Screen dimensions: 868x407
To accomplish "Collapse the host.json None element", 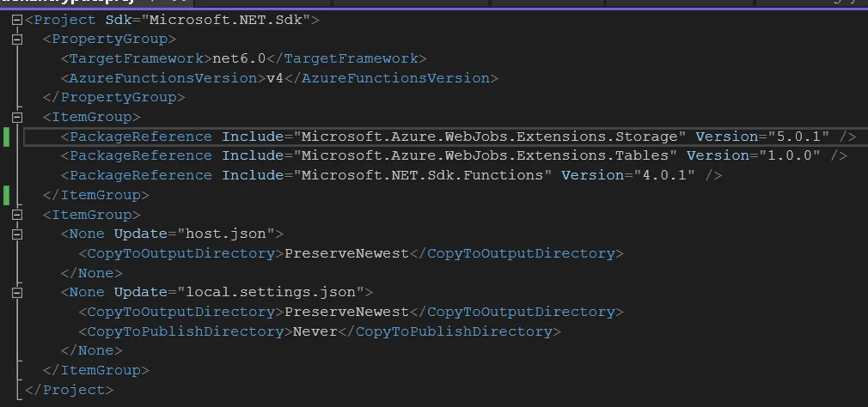I will (x=17, y=234).
